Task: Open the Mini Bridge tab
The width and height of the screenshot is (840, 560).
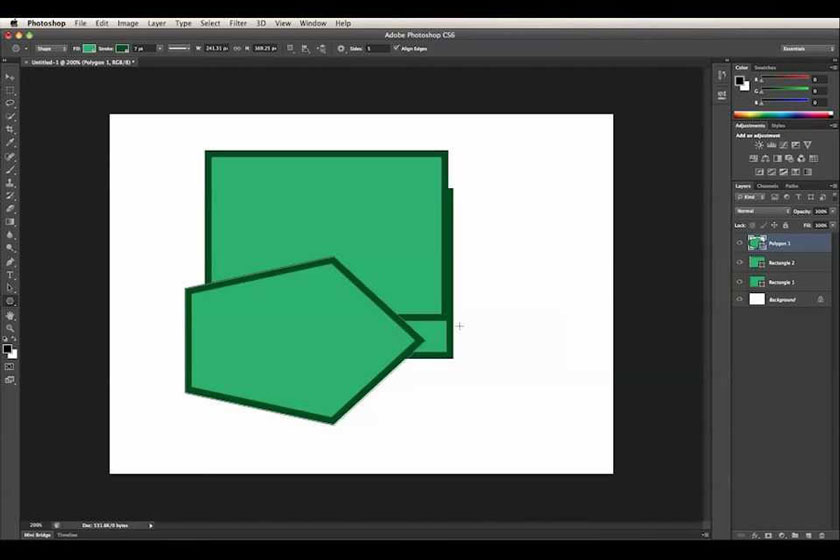Action: pos(38,535)
